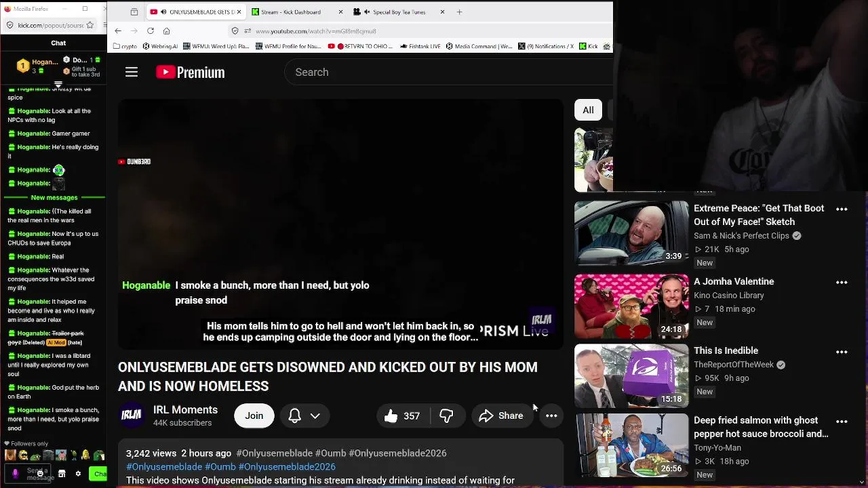Open the X Notifications bookmark
The image size is (868, 488).
pos(547,47)
